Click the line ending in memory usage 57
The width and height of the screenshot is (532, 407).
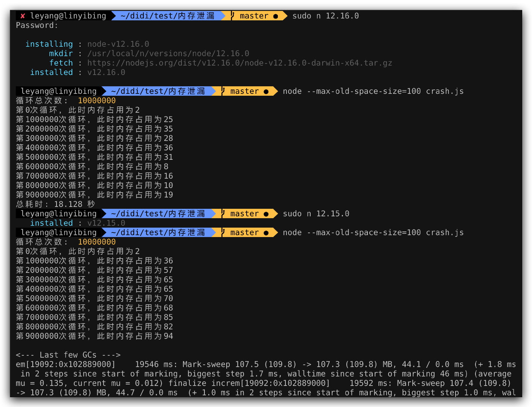click(x=95, y=270)
